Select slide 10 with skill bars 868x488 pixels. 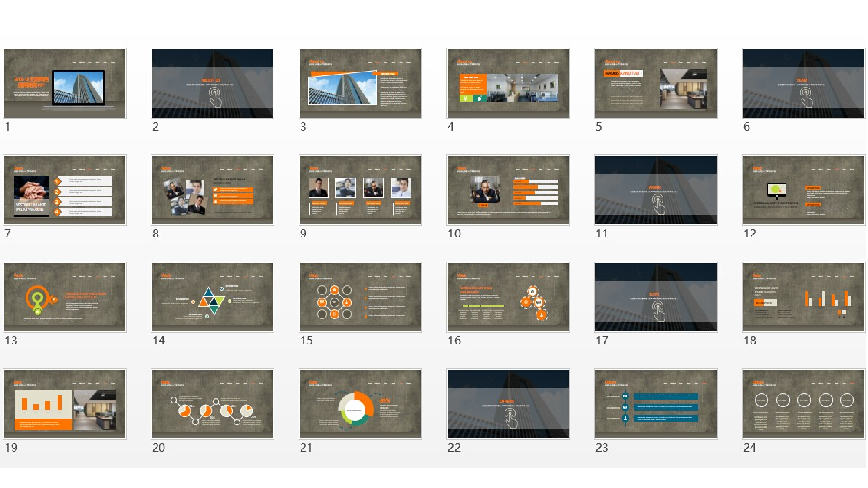[508, 190]
